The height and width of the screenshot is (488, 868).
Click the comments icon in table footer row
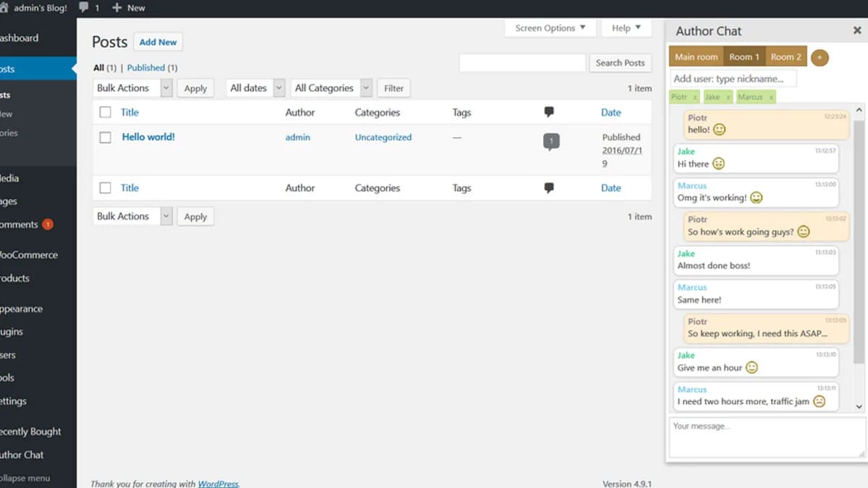coord(549,188)
